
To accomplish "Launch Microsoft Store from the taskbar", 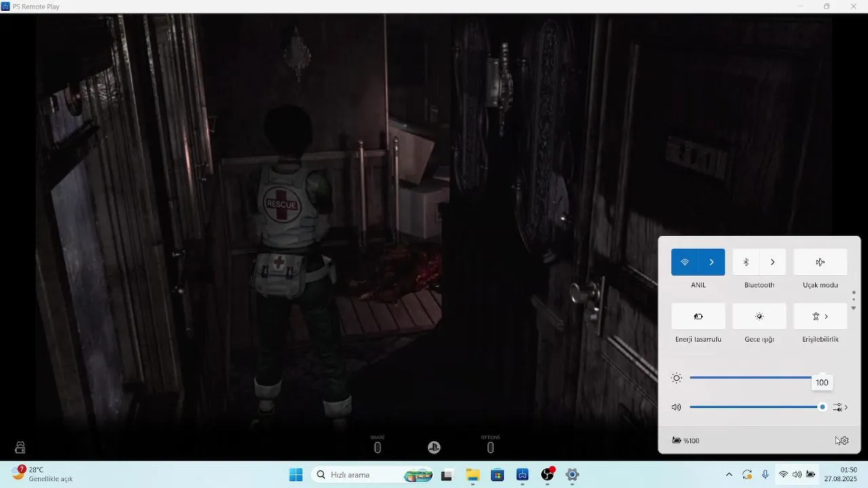I will coord(498,475).
